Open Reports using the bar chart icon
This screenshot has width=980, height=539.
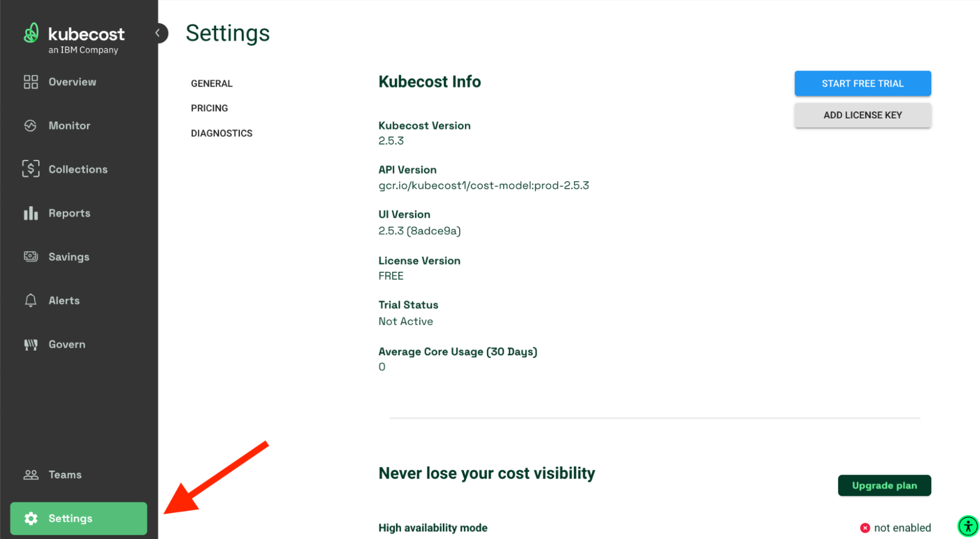pyautogui.click(x=31, y=213)
